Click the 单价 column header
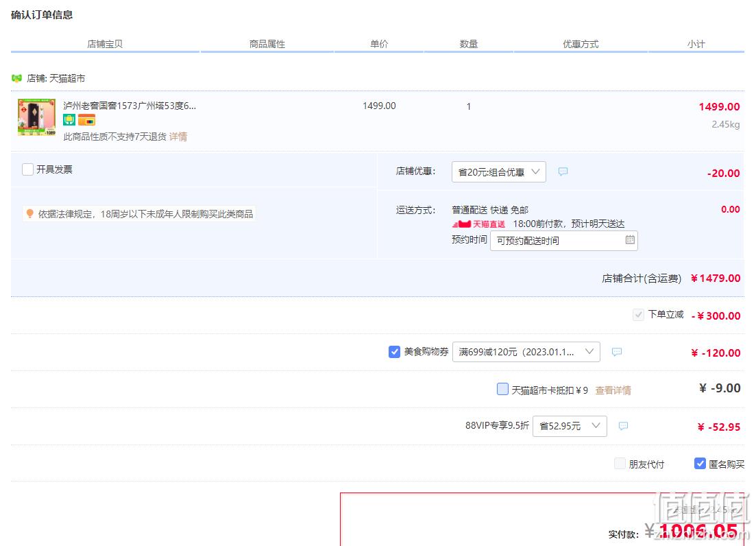This screenshot has width=756, height=546. (x=379, y=44)
